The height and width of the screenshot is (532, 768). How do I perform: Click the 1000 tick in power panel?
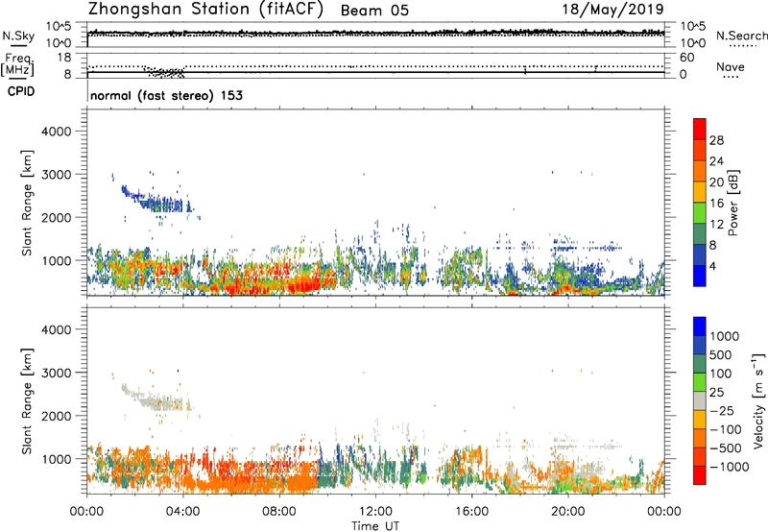[x=57, y=260]
